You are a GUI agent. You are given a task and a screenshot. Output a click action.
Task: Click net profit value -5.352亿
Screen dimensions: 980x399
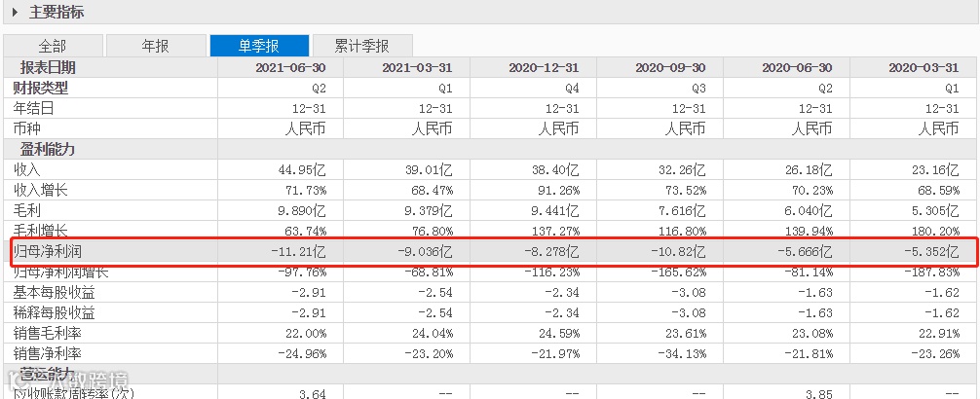[931, 252]
